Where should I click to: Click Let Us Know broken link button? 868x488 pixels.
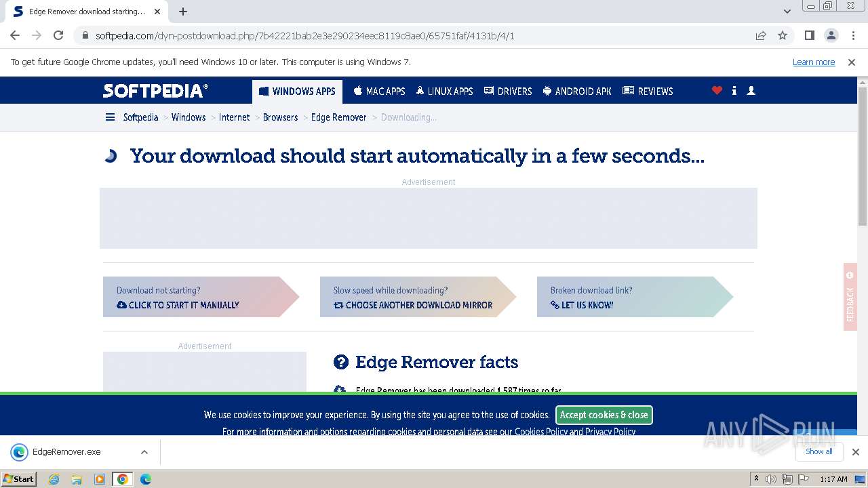coord(635,297)
